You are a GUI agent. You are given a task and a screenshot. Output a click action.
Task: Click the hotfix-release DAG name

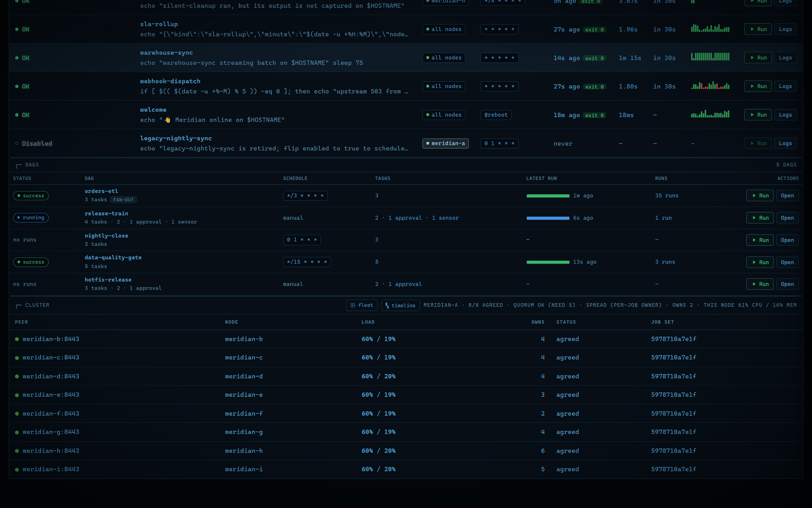tap(108, 280)
